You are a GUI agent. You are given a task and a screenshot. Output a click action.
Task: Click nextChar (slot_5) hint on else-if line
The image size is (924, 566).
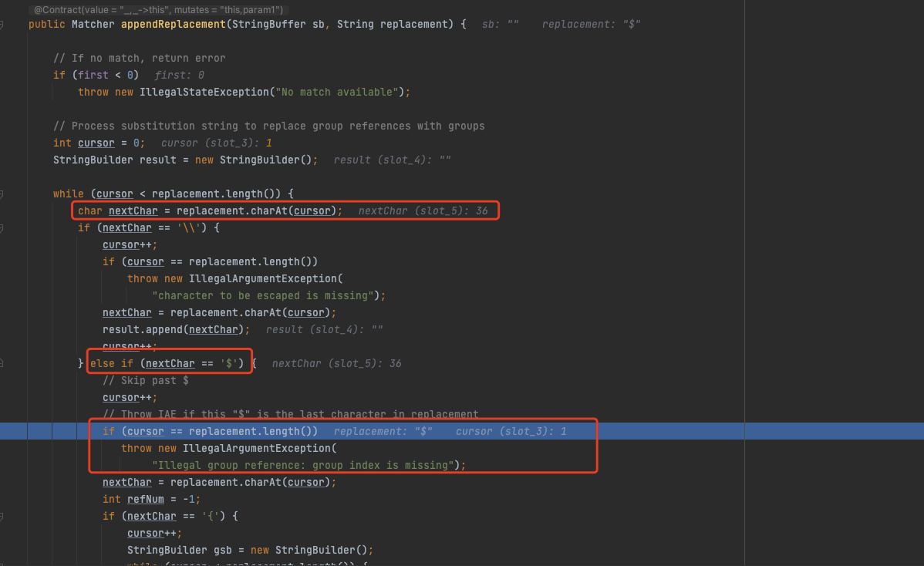336,363
